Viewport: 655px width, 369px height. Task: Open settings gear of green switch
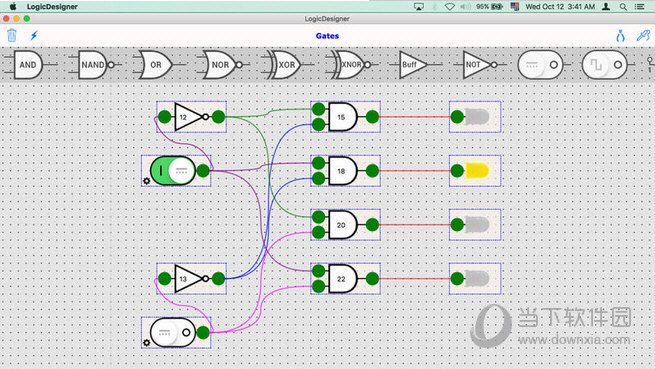tap(146, 181)
